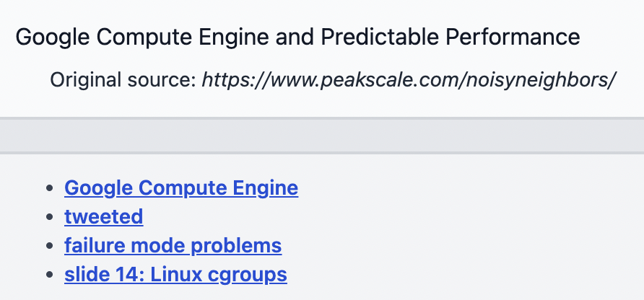
Task: Click the Original source label
Action: click(123, 79)
